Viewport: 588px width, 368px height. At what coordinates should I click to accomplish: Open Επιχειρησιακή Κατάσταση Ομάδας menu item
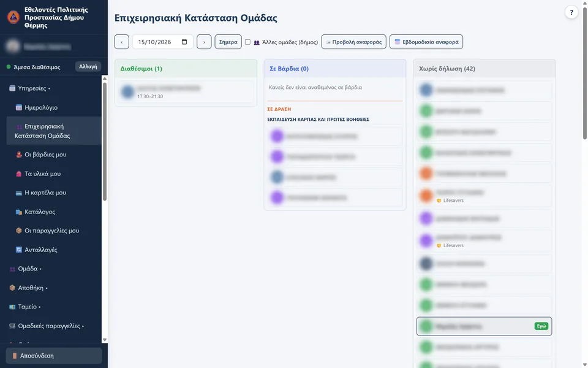click(x=54, y=131)
